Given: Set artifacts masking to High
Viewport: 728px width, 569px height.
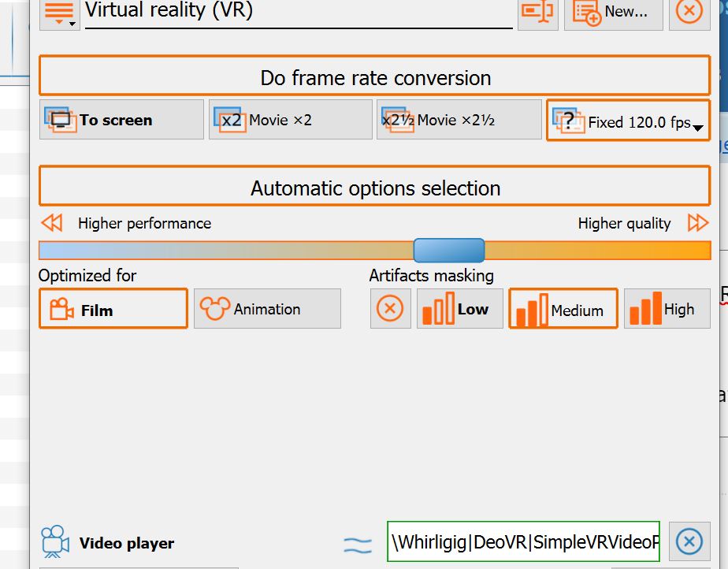Looking at the screenshot, I should click(x=667, y=309).
